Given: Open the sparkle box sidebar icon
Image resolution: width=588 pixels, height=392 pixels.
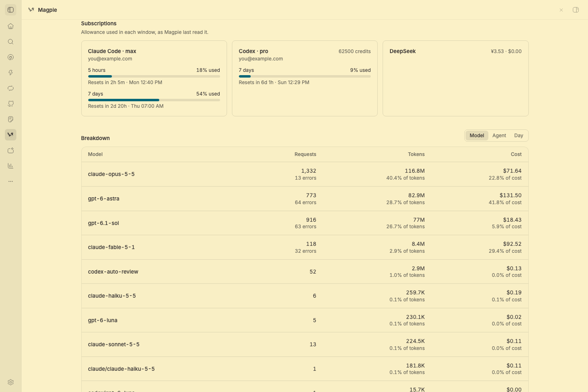Looking at the screenshot, I should click(11, 150).
